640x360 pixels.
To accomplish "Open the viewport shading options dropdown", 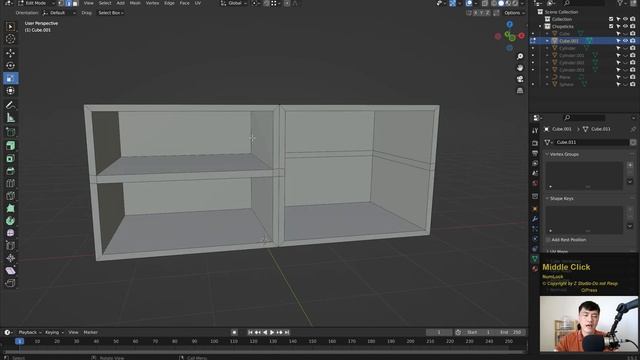I will [x=523, y=3].
